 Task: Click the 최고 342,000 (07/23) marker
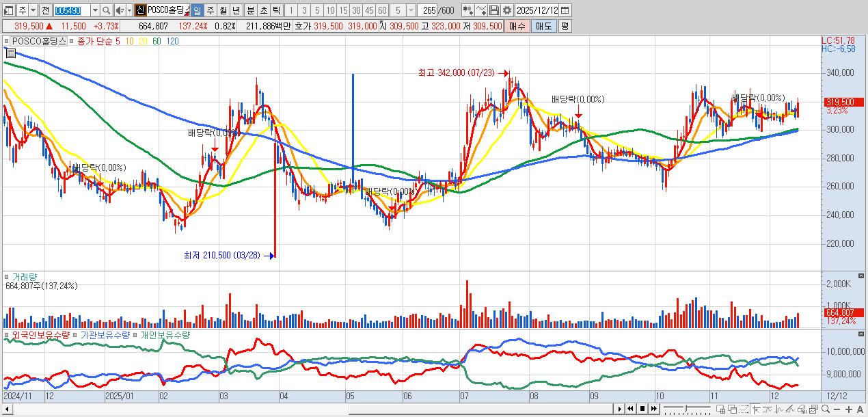pyautogui.click(x=463, y=73)
